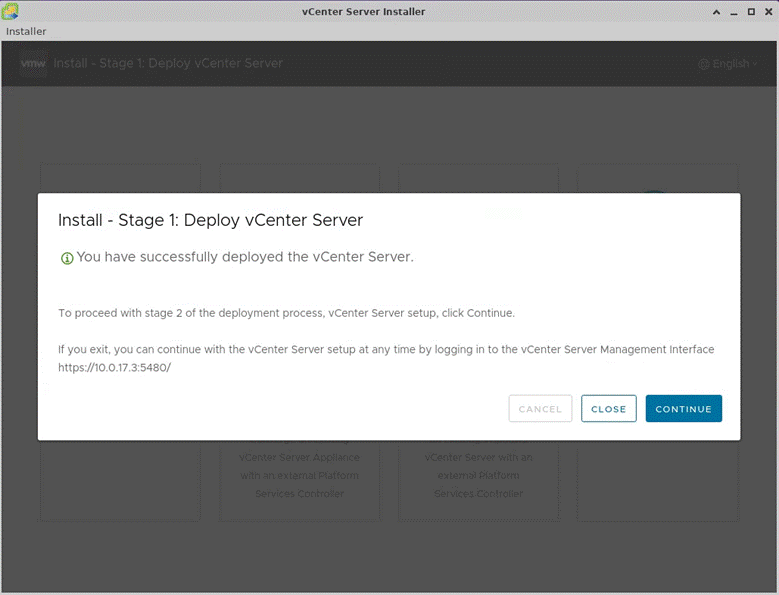This screenshot has height=595, width=779.
Task: Click the vmw logo in header
Action: 33,64
